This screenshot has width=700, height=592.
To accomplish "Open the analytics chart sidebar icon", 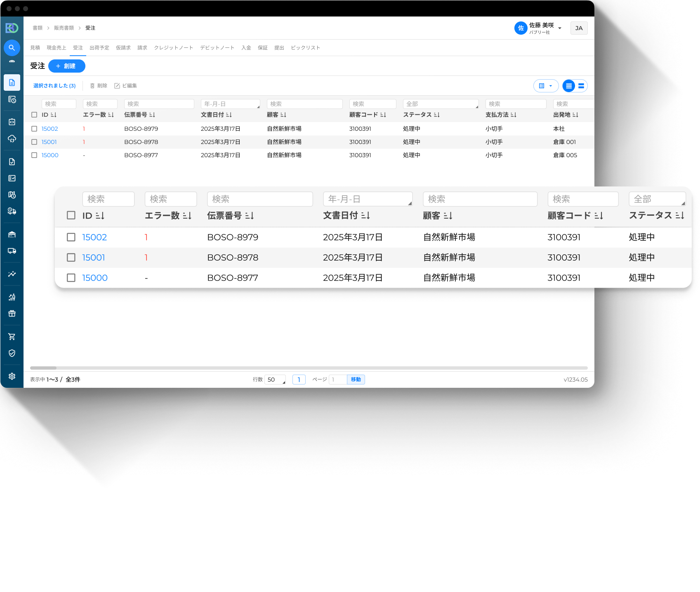I will point(12,274).
